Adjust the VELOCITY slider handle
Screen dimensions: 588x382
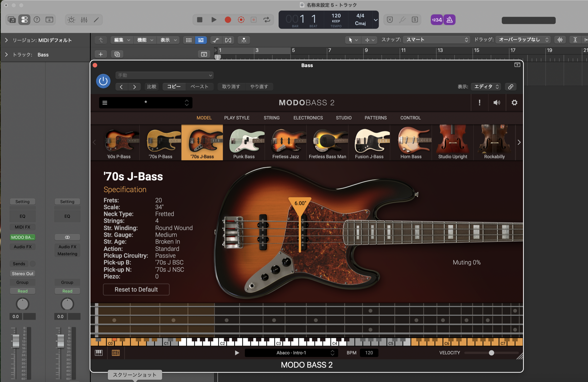(491, 353)
